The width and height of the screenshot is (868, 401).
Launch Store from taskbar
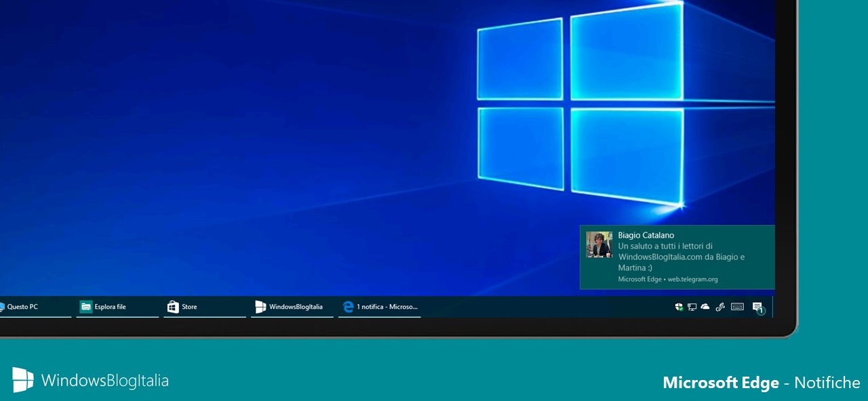205,307
